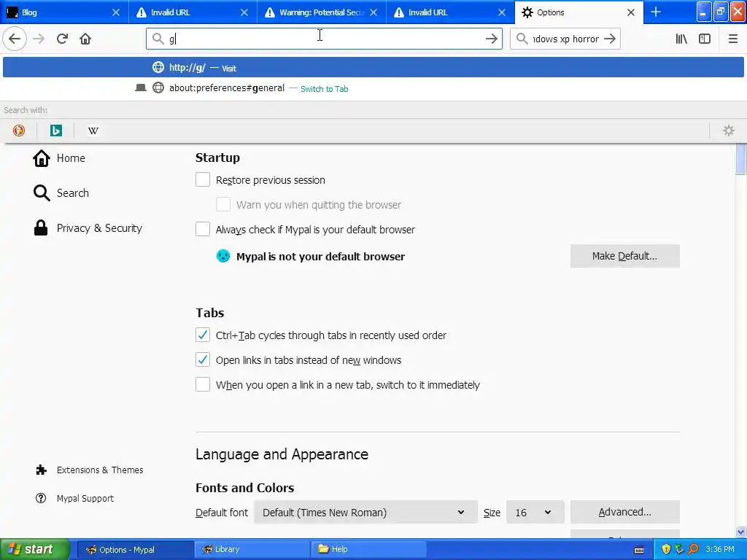This screenshot has width=747, height=560.
Task: Switch to about:preferences#general tab suggestion
Action: [373, 88]
